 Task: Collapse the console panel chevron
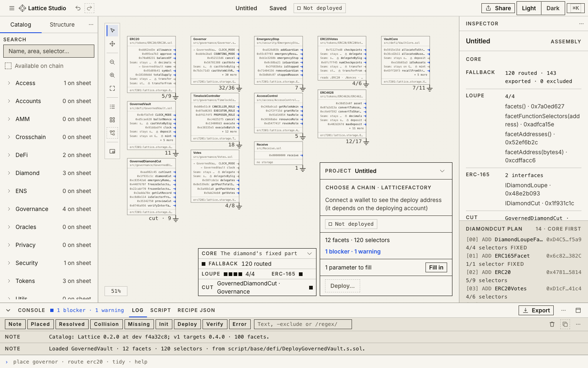point(8,310)
